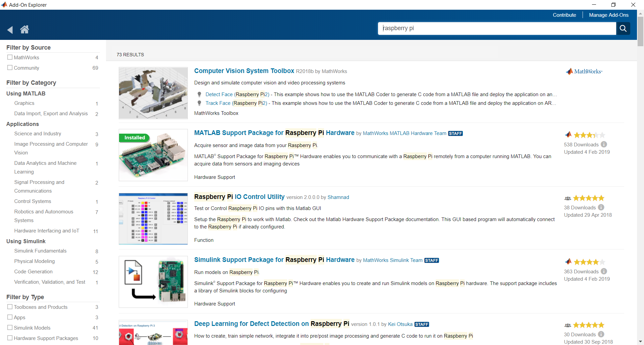Lightbulb icon beside Detect Face example
Viewport: 644px width, 345px height.
pos(199,94)
